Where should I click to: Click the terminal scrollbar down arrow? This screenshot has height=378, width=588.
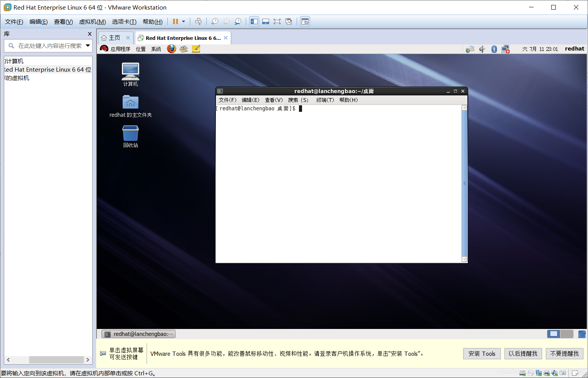click(464, 259)
